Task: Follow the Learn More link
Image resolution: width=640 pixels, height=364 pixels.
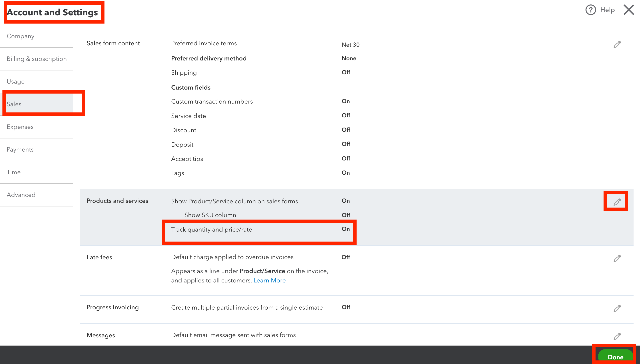Action: (269, 280)
